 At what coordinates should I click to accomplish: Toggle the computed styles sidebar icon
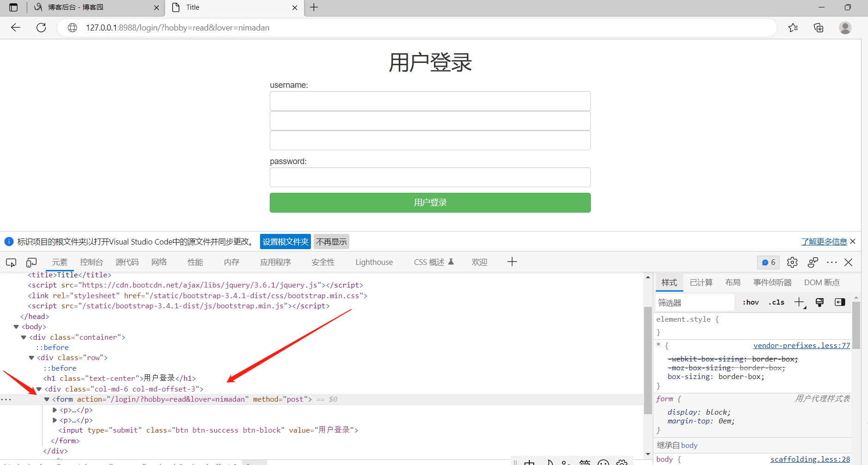(840, 302)
